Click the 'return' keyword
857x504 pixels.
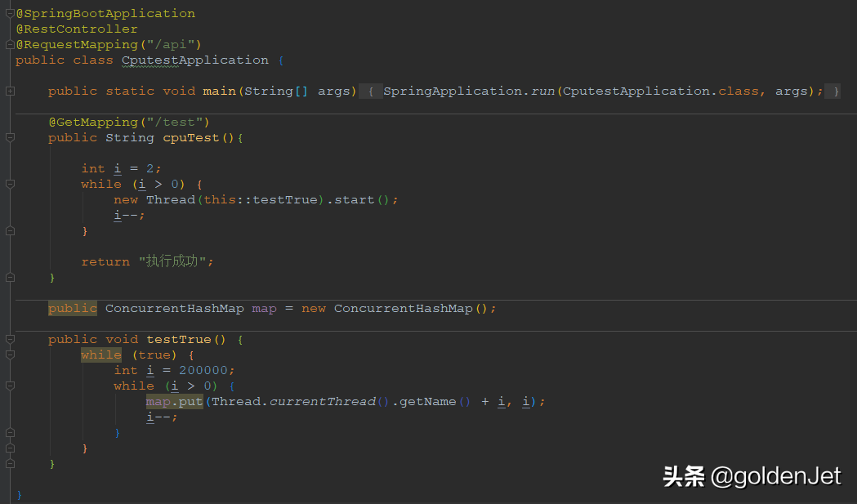coord(105,262)
